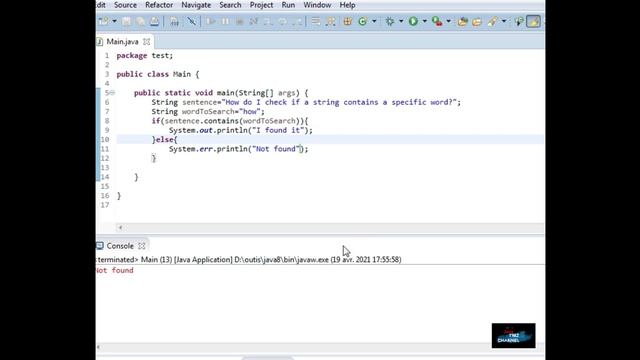Viewport: 640px width, 360px height.
Task: Click the Step Return icon
Action: (x=298, y=21)
